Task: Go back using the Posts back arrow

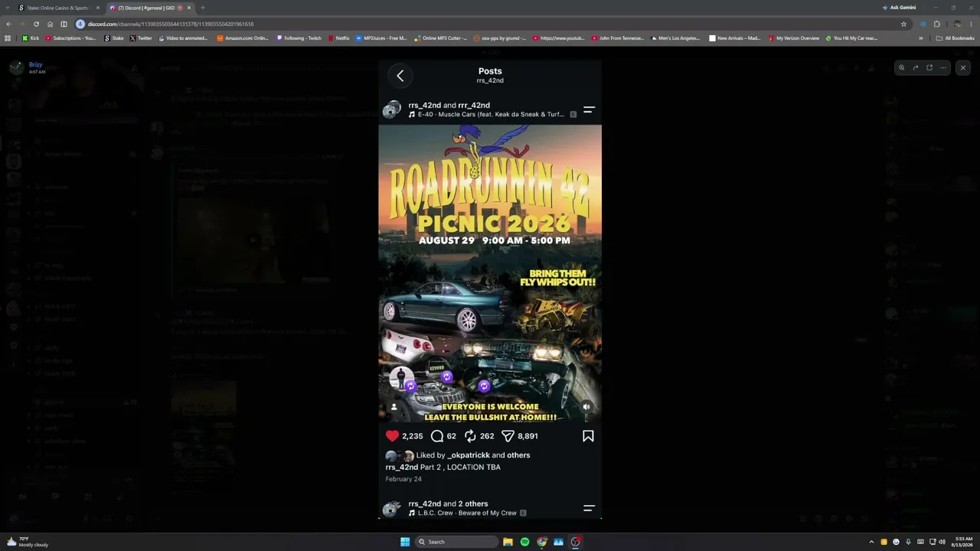Action: click(400, 75)
